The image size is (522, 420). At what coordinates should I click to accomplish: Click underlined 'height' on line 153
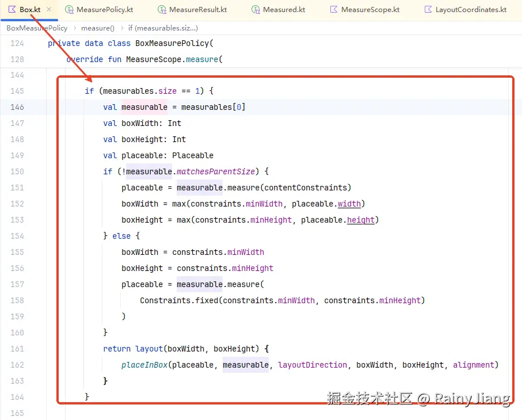361,220
